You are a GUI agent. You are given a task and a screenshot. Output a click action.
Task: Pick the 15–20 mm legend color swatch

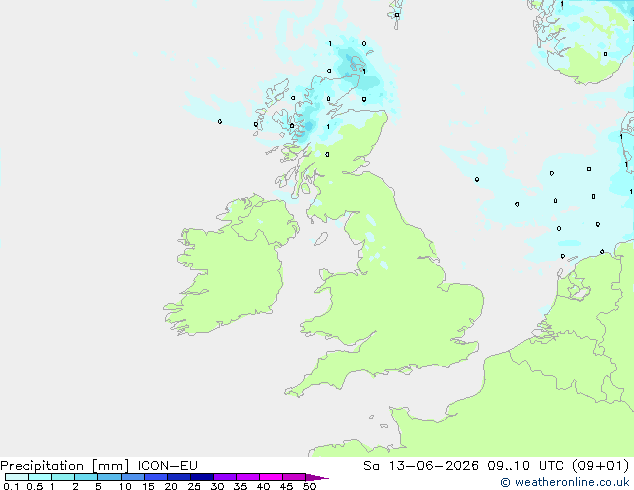click(x=156, y=477)
